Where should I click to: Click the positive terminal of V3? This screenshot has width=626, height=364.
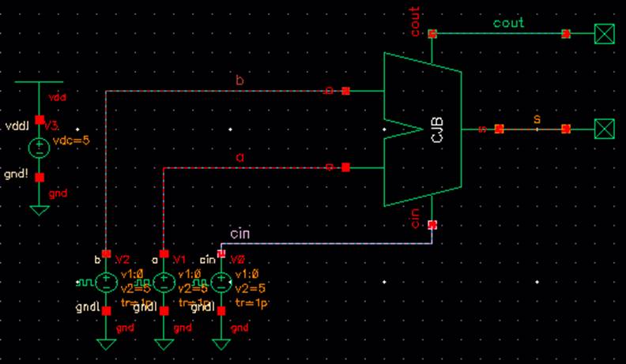[x=40, y=119]
